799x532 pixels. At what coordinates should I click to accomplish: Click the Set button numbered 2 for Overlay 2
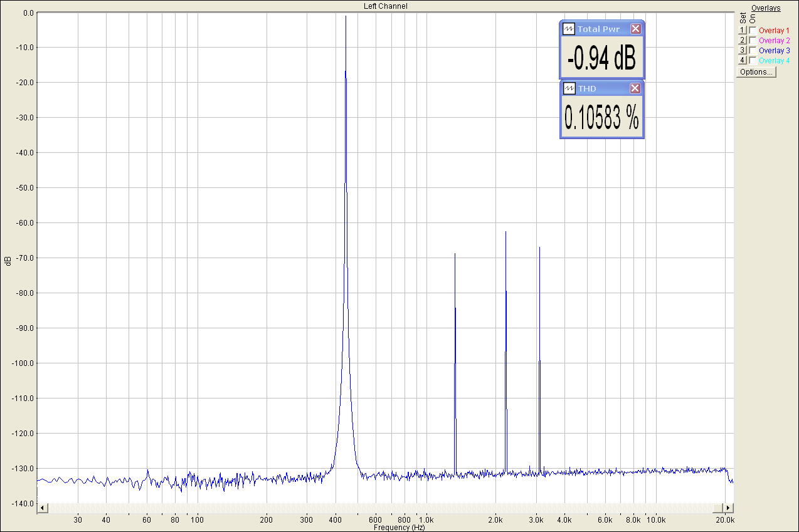pos(742,40)
